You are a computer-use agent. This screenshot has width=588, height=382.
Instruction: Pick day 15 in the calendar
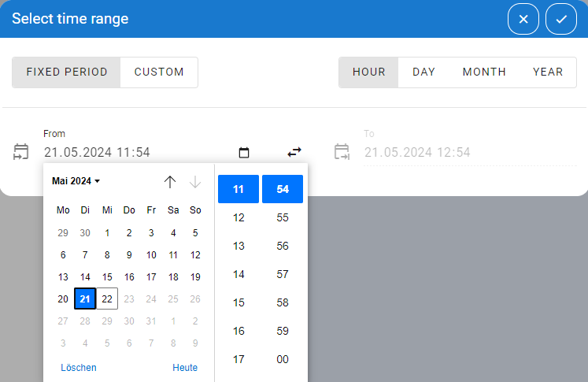pos(107,277)
